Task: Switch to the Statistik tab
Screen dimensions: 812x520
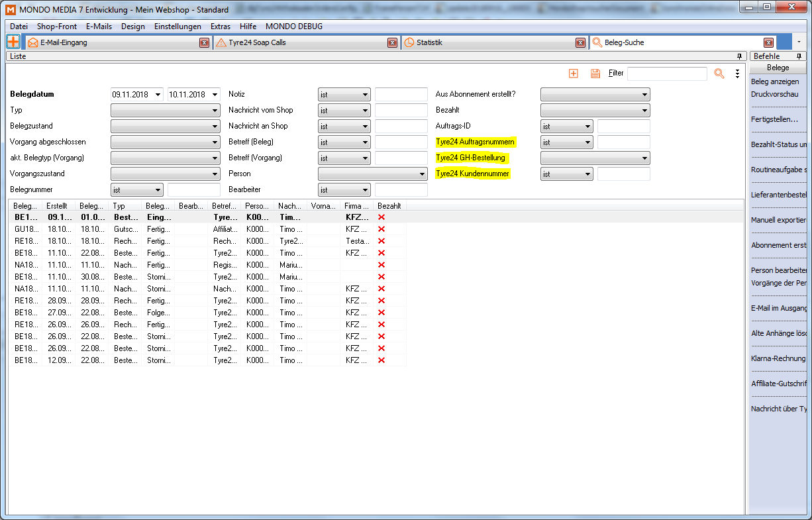Action: point(429,42)
